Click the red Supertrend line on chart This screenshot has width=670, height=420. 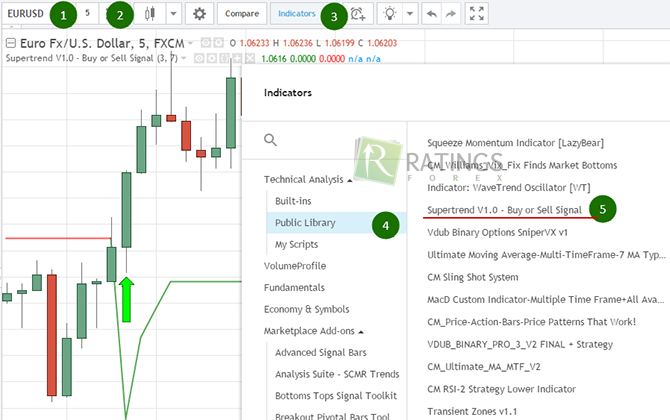tap(58, 238)
